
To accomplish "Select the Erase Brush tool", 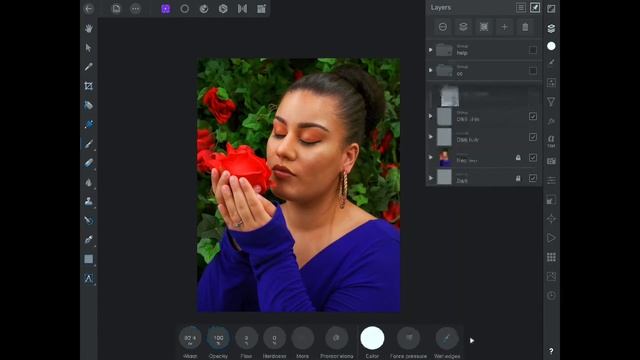I will (89, 163).
